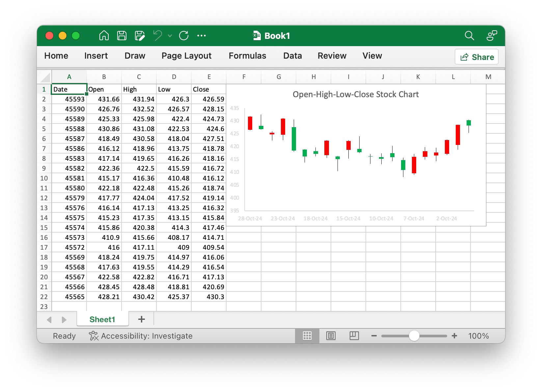Click the Save As pencil-disk icon

pos(140,36)
